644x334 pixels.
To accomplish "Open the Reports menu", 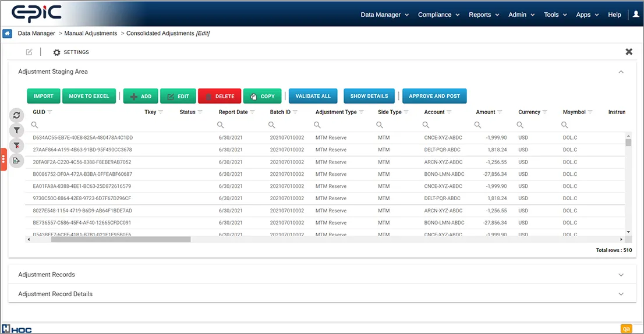I will [x=483, y=15].
